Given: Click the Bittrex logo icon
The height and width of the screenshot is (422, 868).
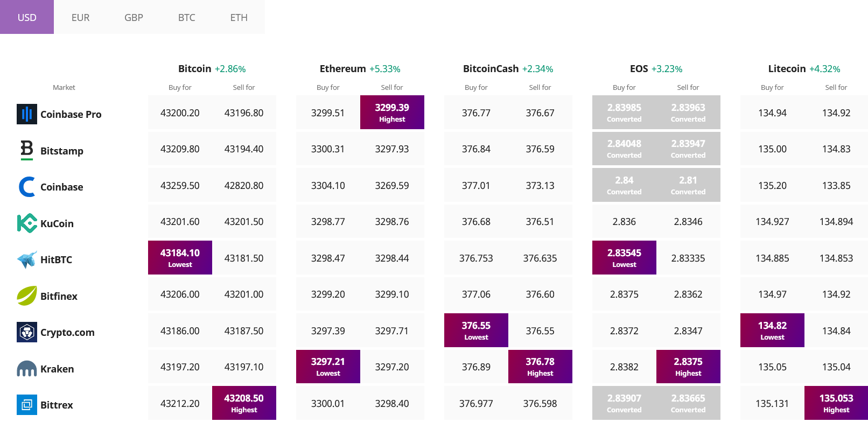Looking at the screenshot, I should (27, 405).
